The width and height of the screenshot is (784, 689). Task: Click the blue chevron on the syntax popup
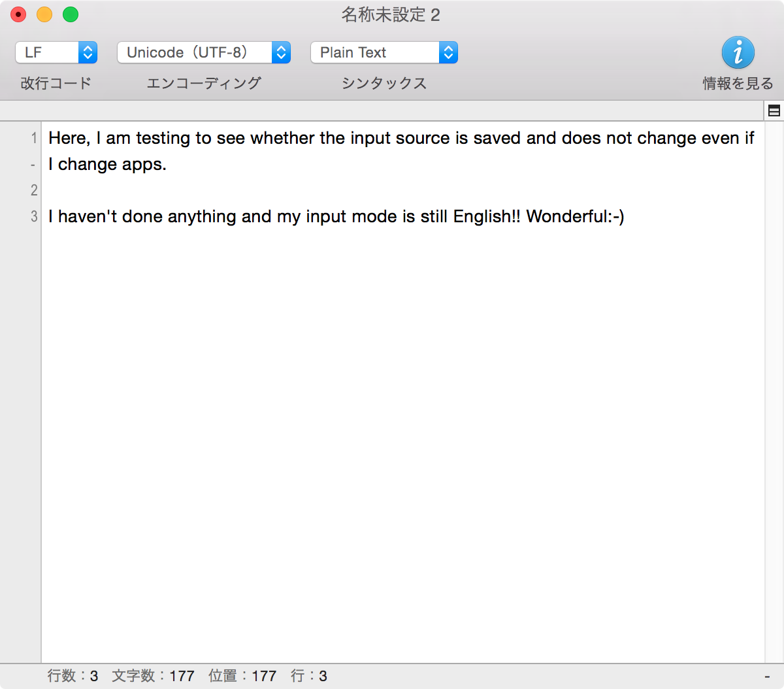click(x=448, y=52)
